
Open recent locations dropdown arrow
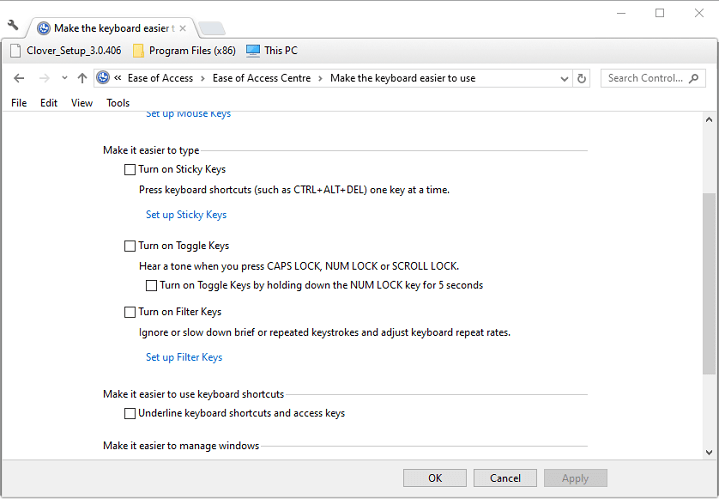point(65,78)
